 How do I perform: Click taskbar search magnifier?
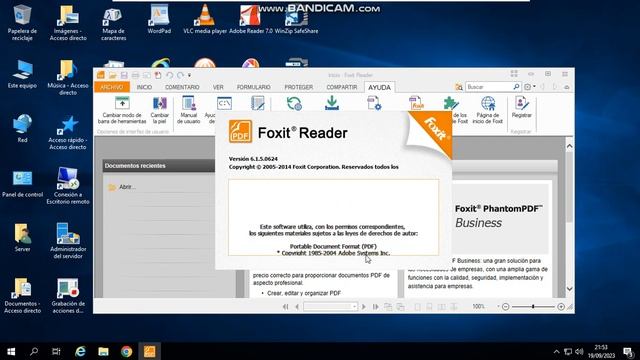click(x=34, y=351)
